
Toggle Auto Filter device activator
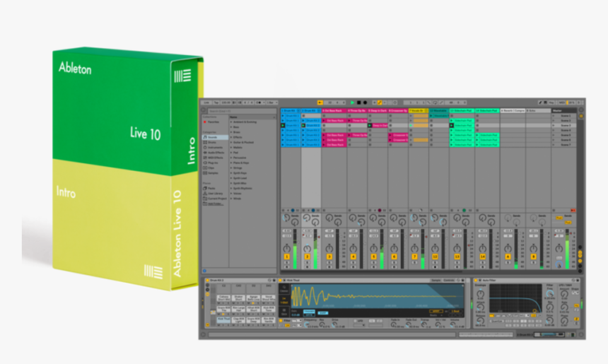pyautogui.click(x=476, y=281)
